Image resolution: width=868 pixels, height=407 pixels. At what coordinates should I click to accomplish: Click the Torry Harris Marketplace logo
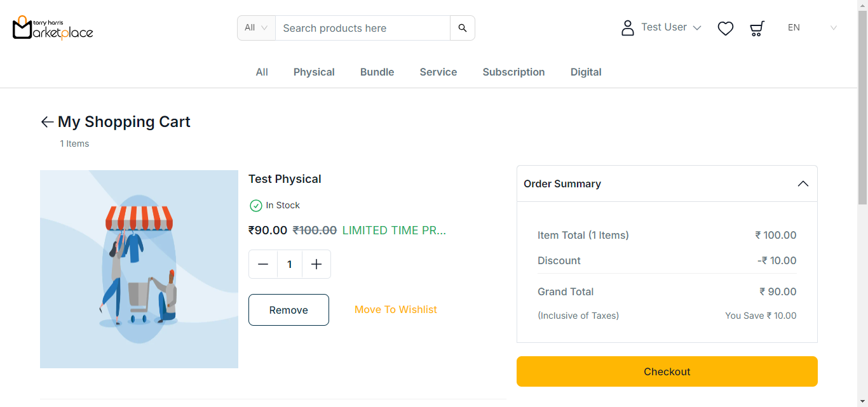(53, 28)
